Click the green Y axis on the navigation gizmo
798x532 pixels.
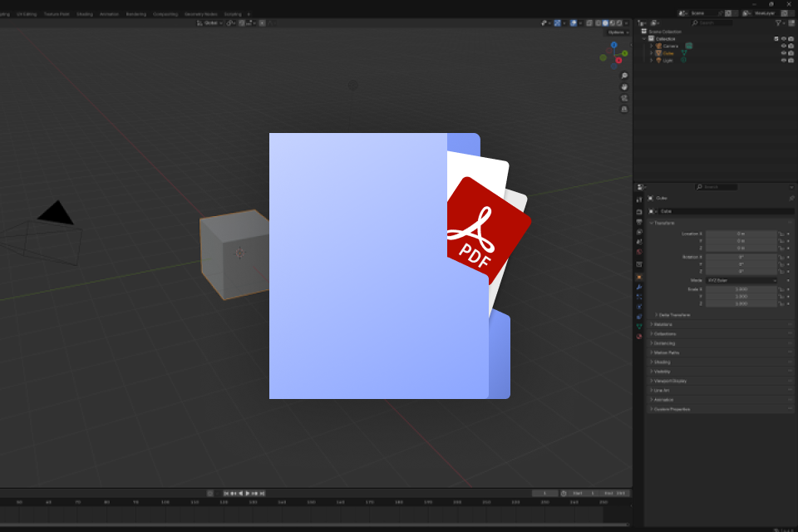click(x=624, y=53)
